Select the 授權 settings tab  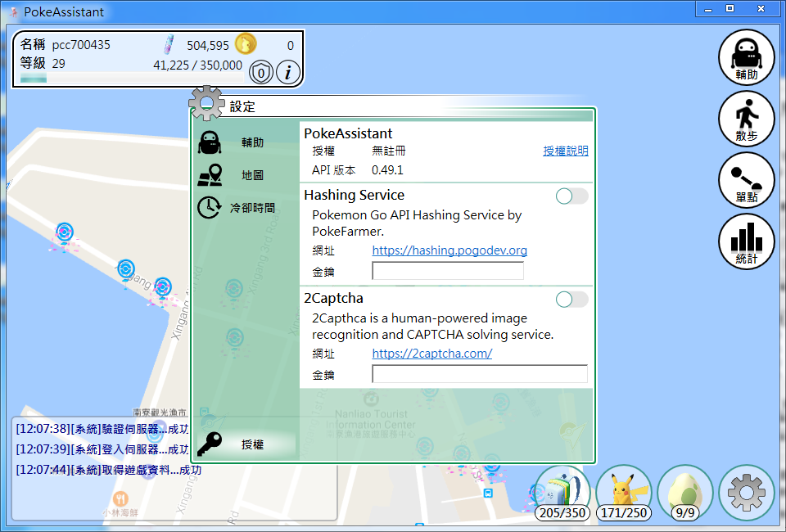(x=246, y=444)
